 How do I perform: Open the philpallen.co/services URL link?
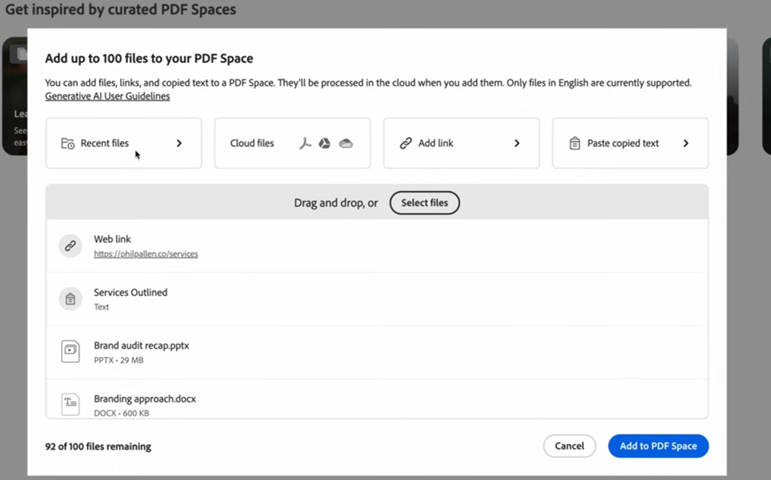(x=146, y=254)
